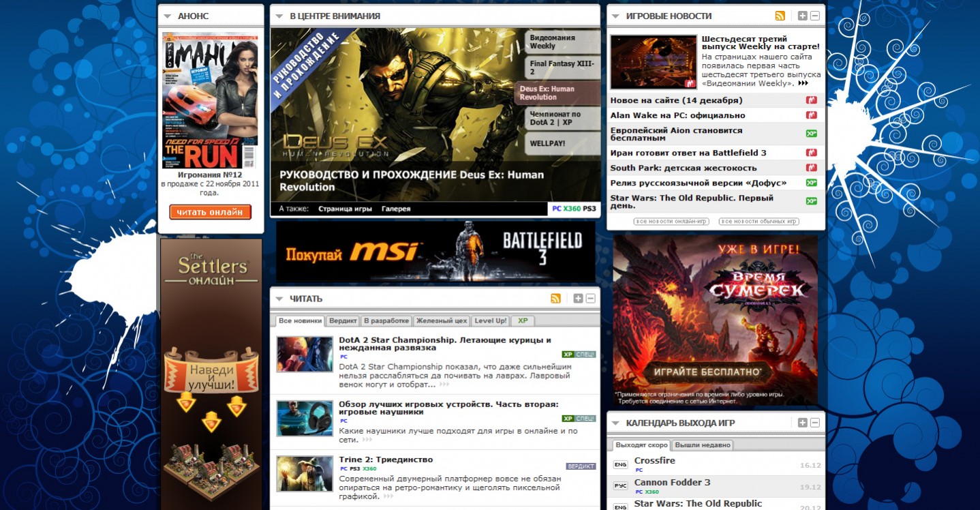The height and width of the screenshot is (510, 980).
Task: Switch to the Все новинки tab
Action: 300,320
